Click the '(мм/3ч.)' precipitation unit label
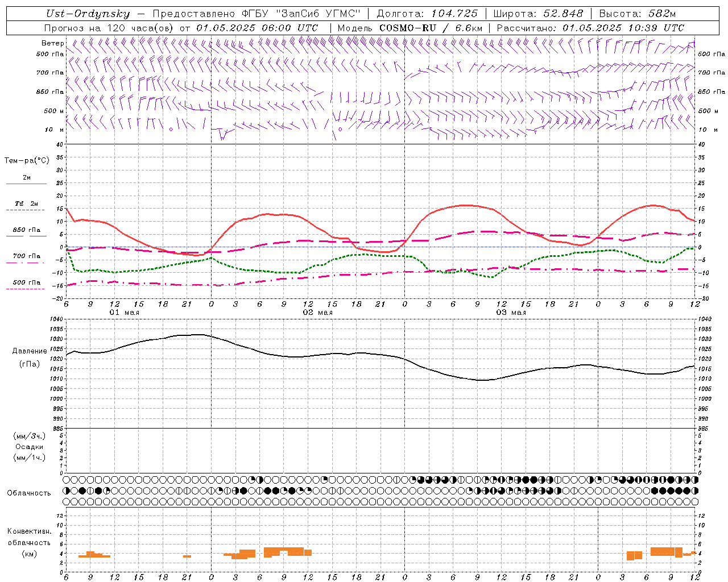Screen dimensions: 728x582 tap(30, 436)
